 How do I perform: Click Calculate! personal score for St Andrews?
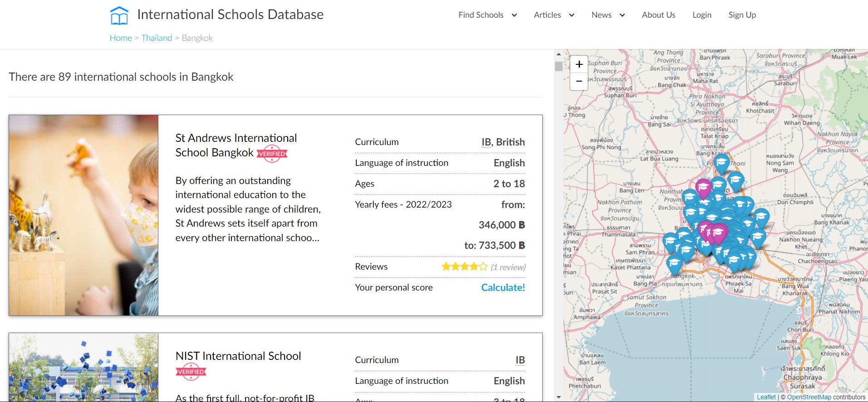pos(503,287)
